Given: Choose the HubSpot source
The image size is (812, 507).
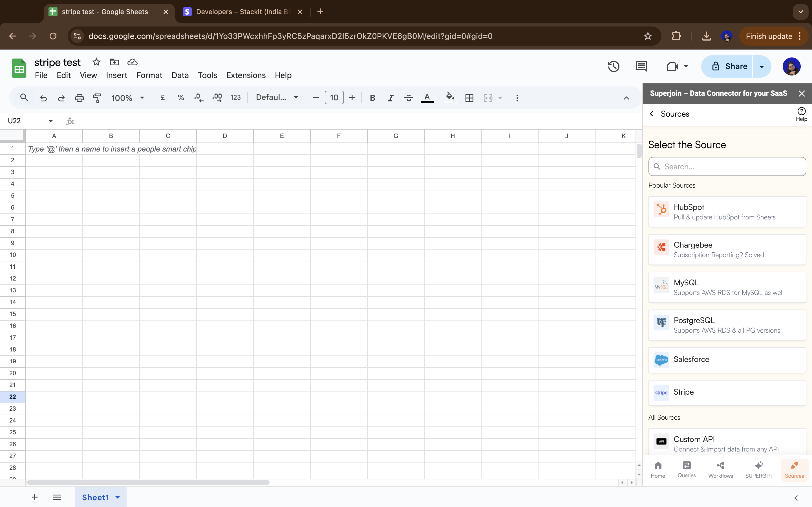Looking at the screenshot, I should [x=727, y=212].
